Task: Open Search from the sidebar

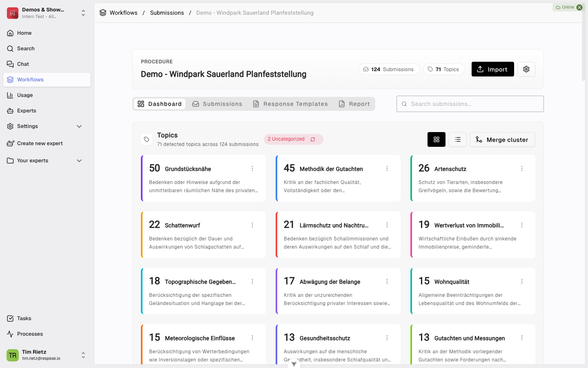Action: click(47, 49)
